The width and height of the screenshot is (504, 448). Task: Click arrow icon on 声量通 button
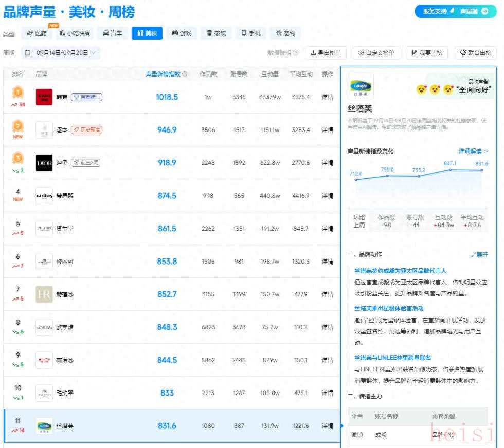click(485, 11)
